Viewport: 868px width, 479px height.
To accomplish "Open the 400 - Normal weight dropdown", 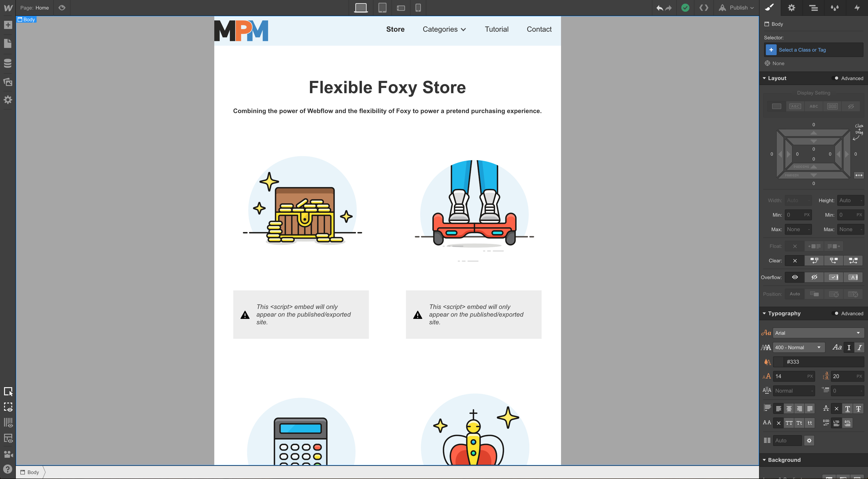I will pos(798,348).
